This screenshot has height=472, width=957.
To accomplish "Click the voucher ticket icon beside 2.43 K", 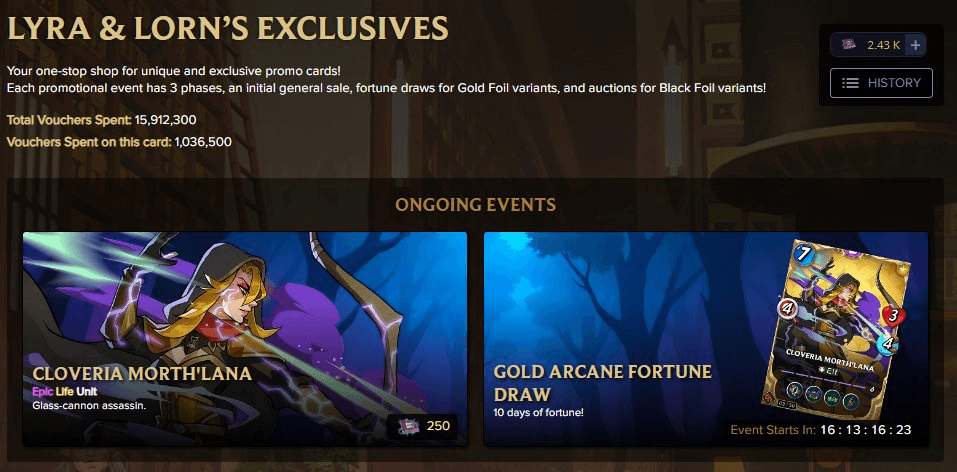I will (x=849, y=45).
